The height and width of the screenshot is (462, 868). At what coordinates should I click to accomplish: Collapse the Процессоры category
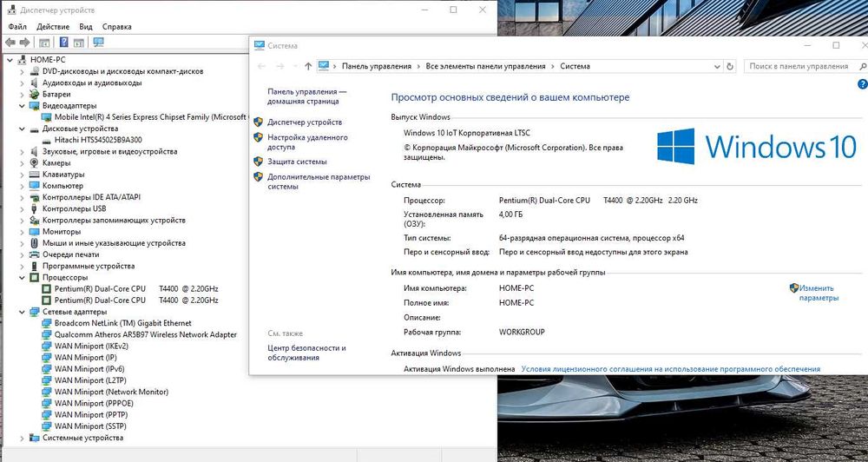23,277
